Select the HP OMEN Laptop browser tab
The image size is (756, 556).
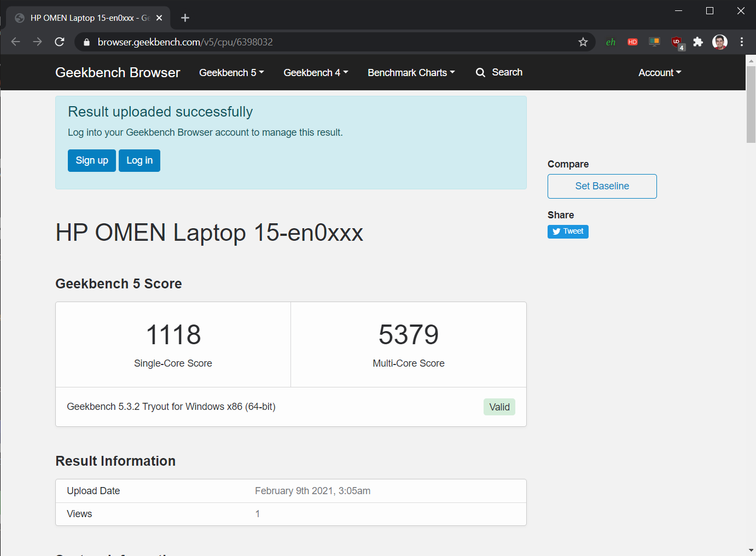[x=88, y=18]
